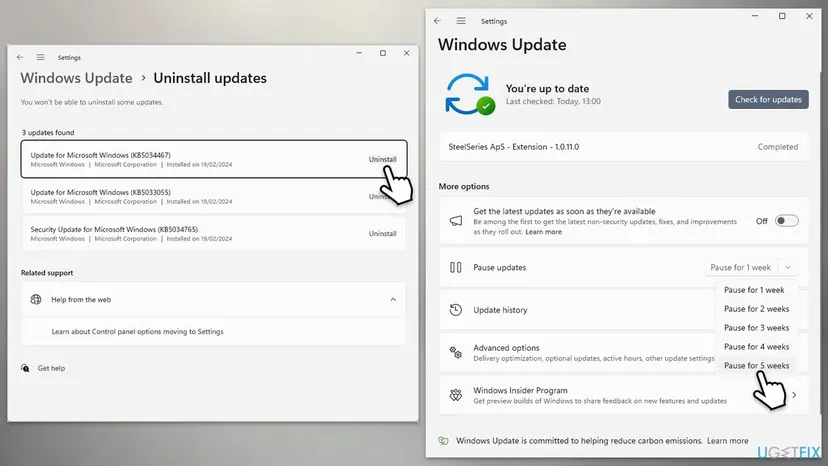Uninstall update KB5034467
Image resolution: width=828 pixels, height=466 pixels.
382,159
